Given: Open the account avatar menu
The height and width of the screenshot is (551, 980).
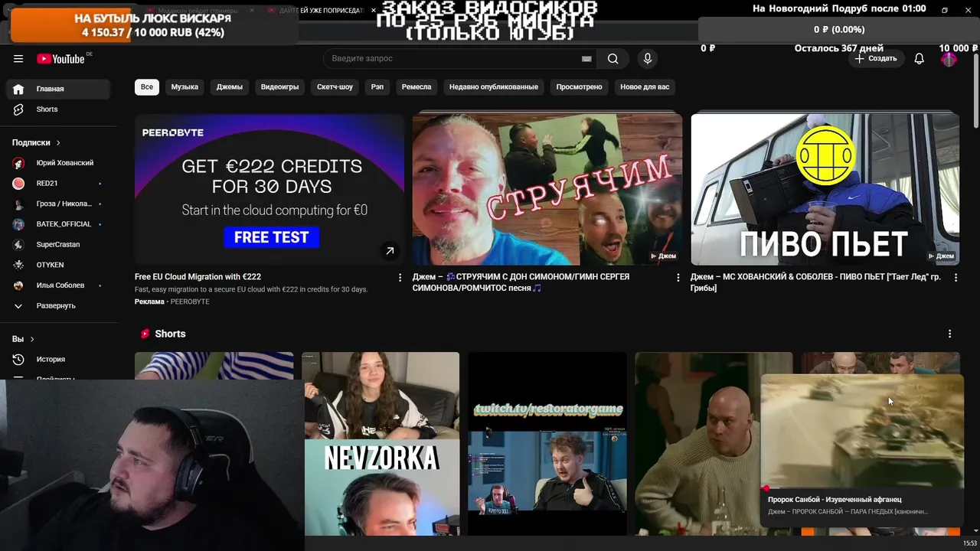Looking at the screenshot, I should 949,59.
